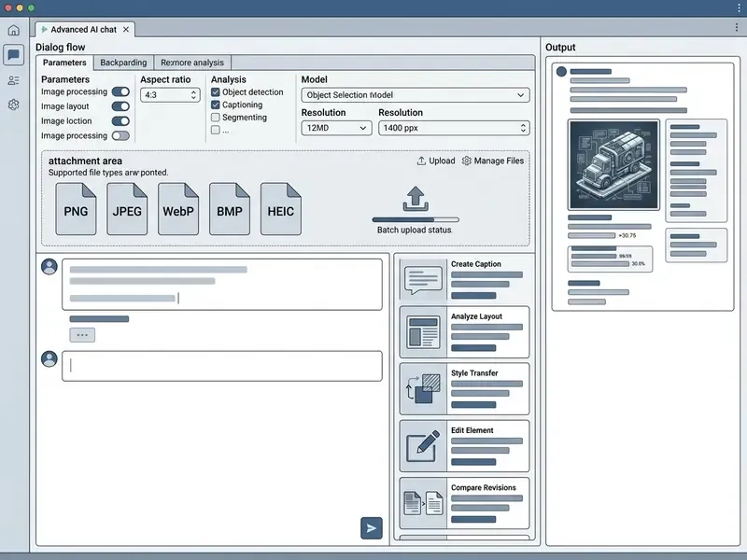Click the user avatar beside first message
Image resolution: width=747 pixels, height=560 pixels.
click(49, 267)
